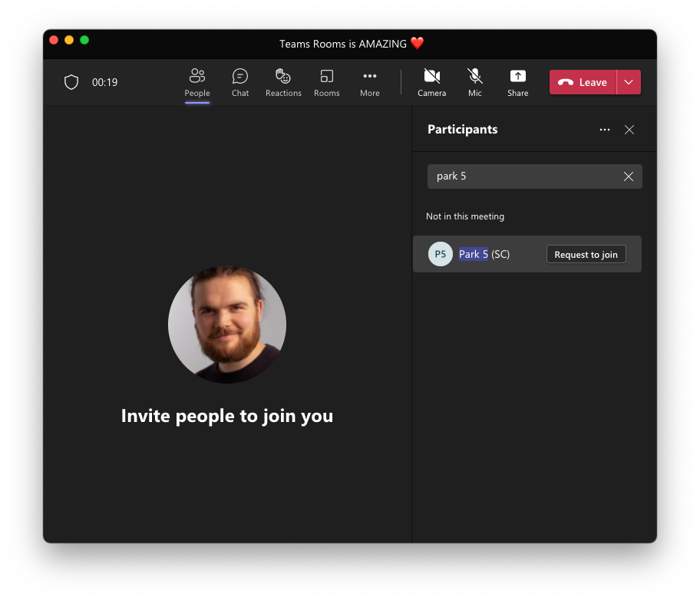Image resolution: width=700 pixels, height=600 pixels.
Task: Leave the meeting
Action: tap(583, 82)
